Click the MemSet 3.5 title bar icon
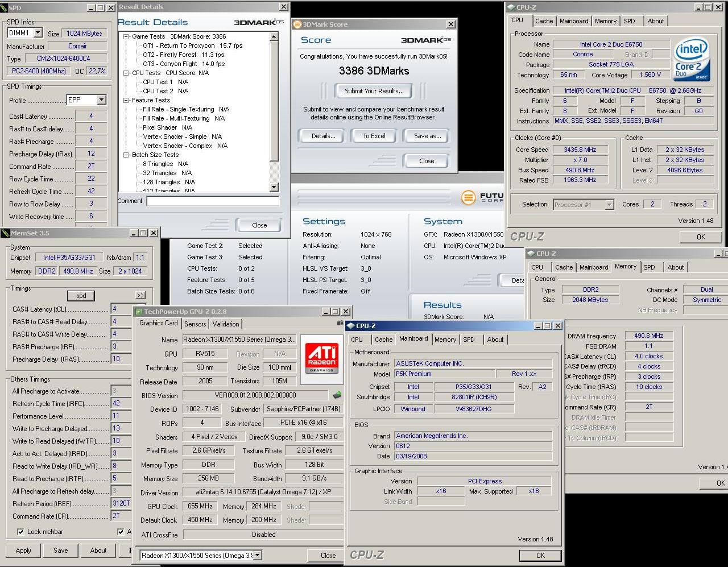Viewport: 728px width, 567px height. 6,233
